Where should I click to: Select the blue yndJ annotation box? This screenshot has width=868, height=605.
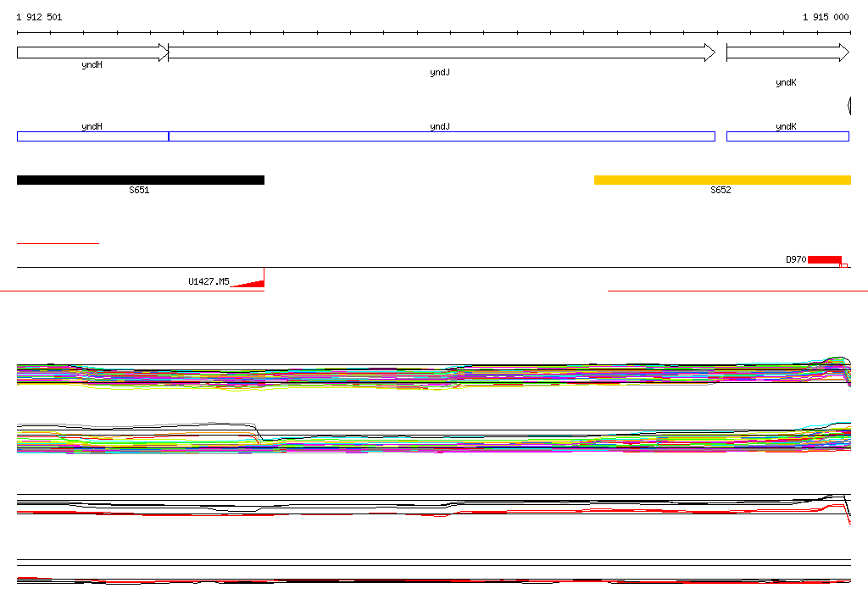coord(442,136)
